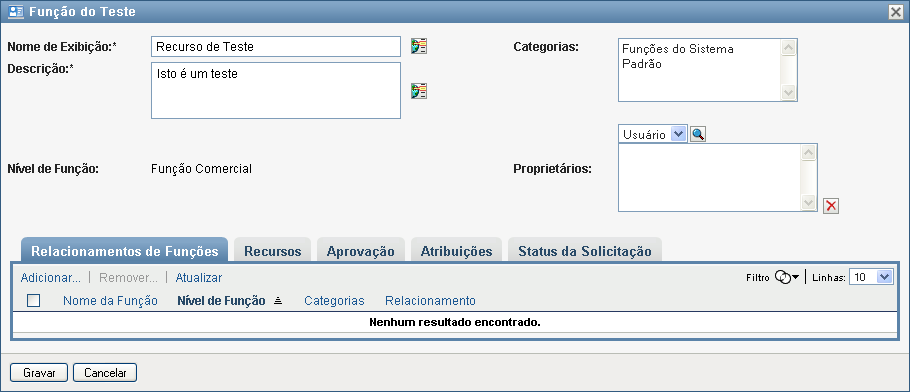Screen dimensions: 910x392
Task: Click the Adicionar... link
Action: [50, 278]
